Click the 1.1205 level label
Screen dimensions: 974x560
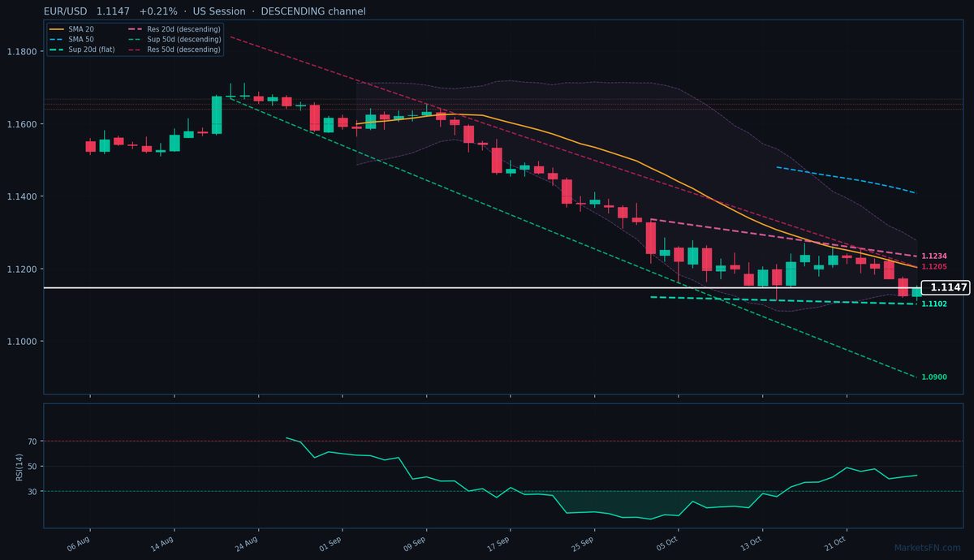coord(934,267)
